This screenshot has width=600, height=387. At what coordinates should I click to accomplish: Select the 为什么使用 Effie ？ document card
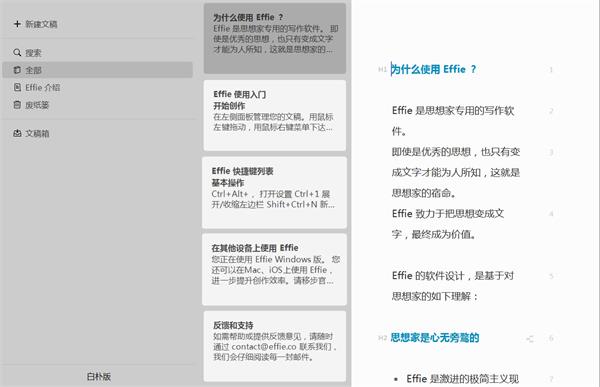275,38
